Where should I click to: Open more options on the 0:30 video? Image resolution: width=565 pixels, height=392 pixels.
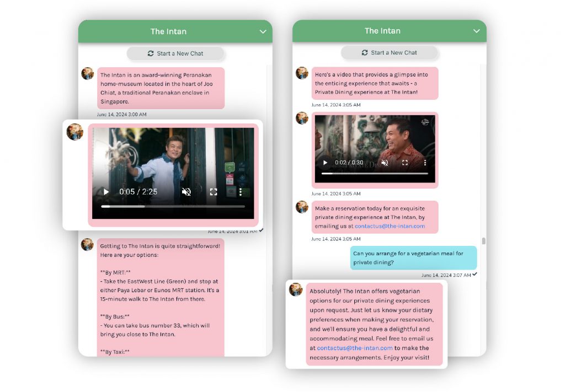tap(425, 163)
